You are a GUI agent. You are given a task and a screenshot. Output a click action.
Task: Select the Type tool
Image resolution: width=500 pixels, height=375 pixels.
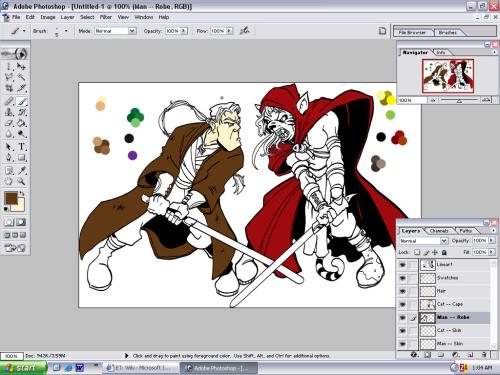coord(21,147)
